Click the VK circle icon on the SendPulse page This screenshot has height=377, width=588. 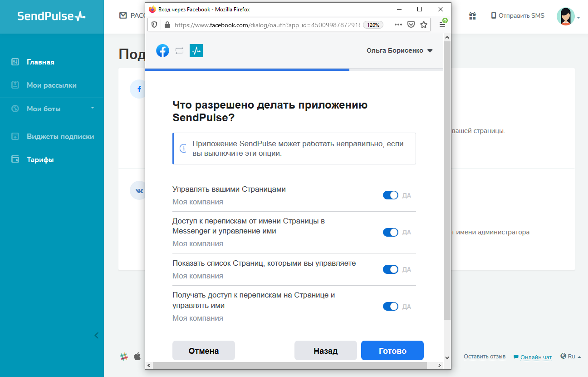tap(138, 190)
